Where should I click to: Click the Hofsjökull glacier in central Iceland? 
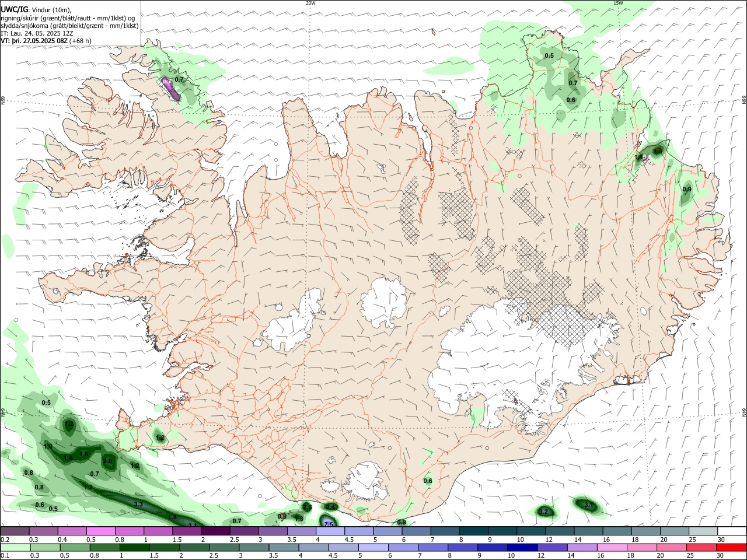(x=383, y=303)
